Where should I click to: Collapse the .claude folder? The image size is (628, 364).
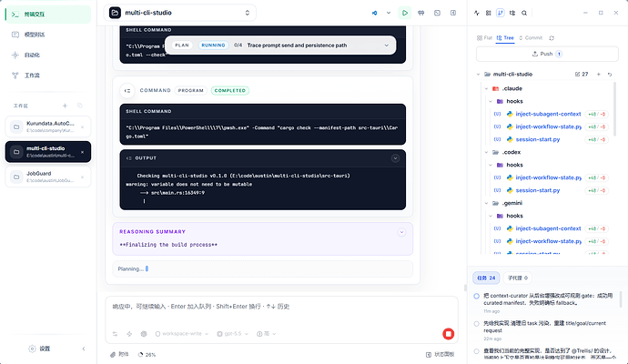[x=486, y=88]
